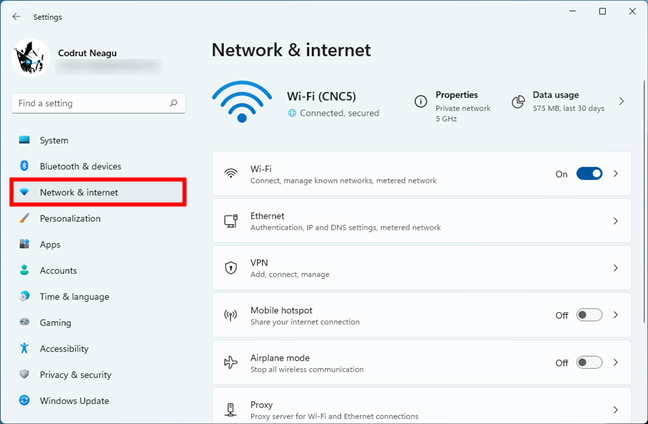Open Bluetooth & devices section

tap(98, 166)
